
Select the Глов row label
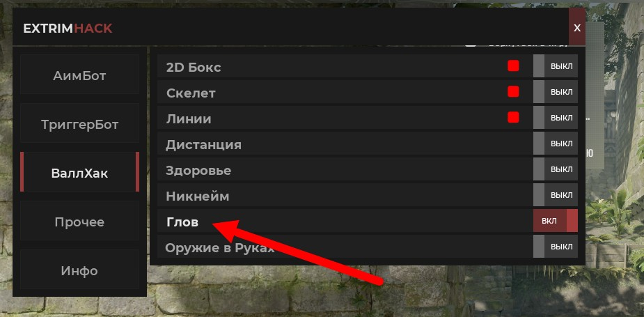pyautogui.click(x=182, y=222)
